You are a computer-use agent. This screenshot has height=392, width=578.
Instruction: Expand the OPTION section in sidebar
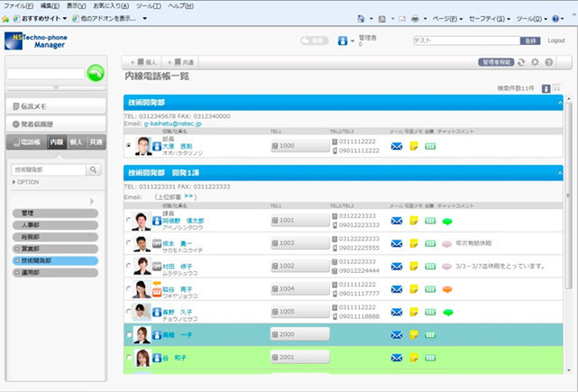(x=27, y=182)
